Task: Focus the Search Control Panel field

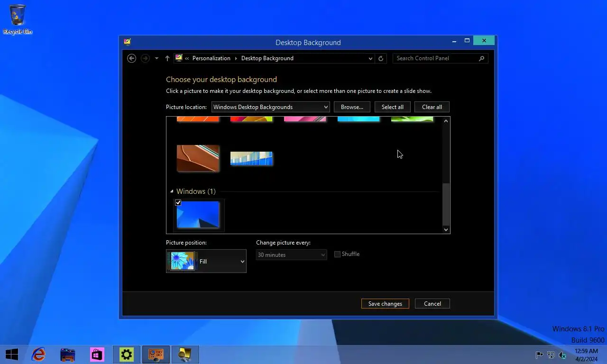Action: coord(440,58)
